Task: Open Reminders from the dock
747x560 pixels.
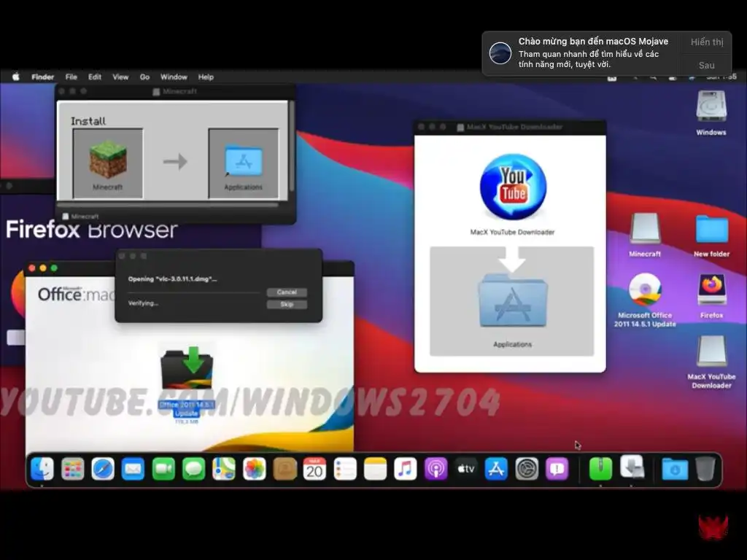Action: [345, 469]
